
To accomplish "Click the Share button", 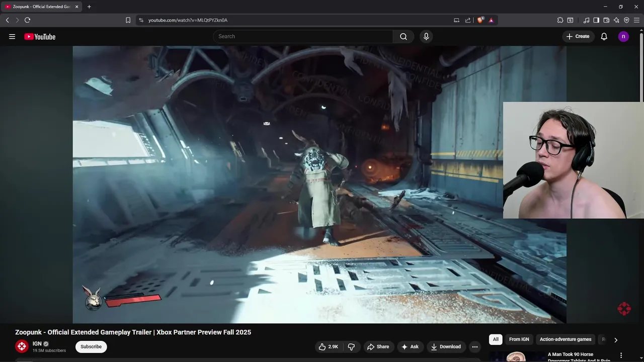I will tap(378, 346).
